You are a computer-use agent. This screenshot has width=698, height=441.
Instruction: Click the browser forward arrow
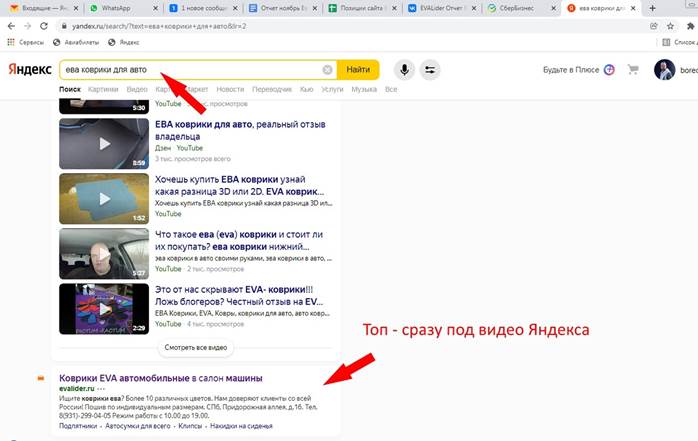[x=28, y=26]
